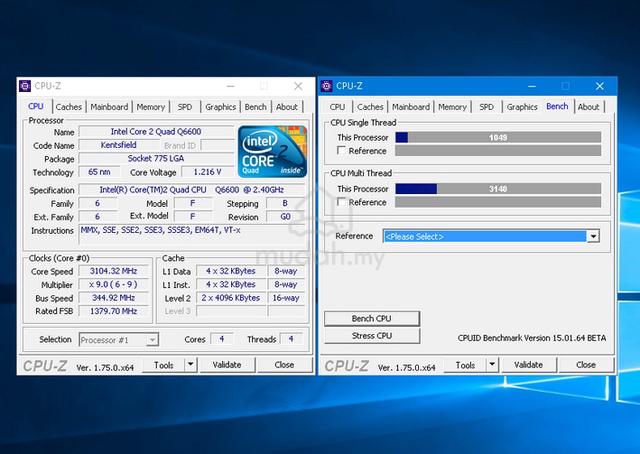The width and height of the screenshot is (640, 454).
Task: Click the Specification field Q6600 @ 2.40GHz
Action: click(192, 190)
